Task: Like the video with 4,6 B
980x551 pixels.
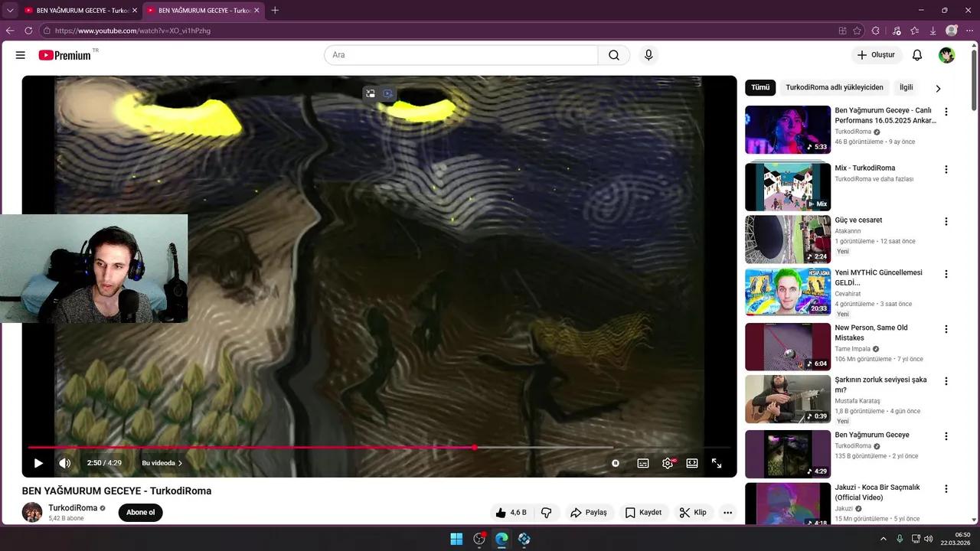Action: [x=511, y=513]
